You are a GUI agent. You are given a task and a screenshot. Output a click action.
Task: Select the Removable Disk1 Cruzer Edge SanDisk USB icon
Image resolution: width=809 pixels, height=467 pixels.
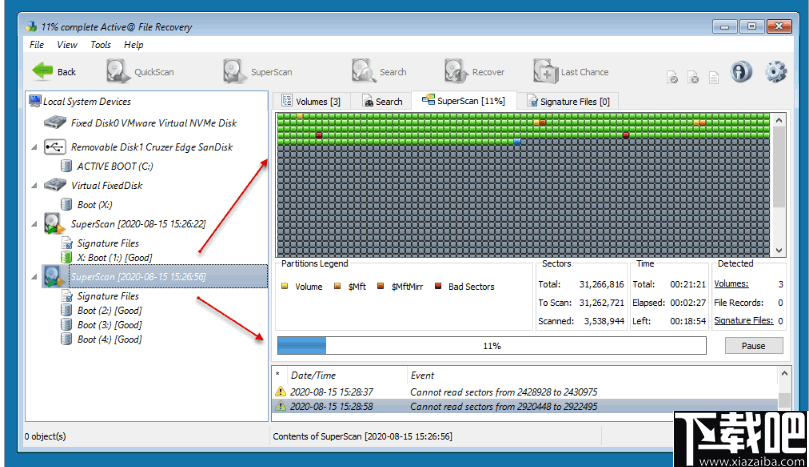click(x=54, y=147)
